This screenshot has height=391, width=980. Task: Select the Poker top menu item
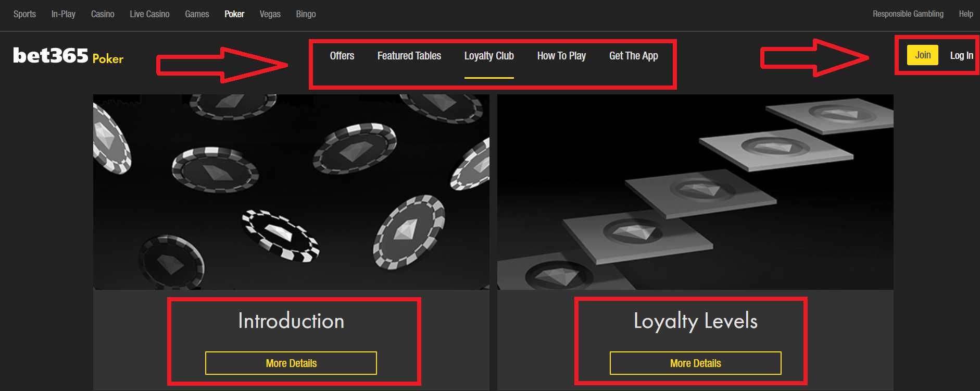click(x=234, y=14)
